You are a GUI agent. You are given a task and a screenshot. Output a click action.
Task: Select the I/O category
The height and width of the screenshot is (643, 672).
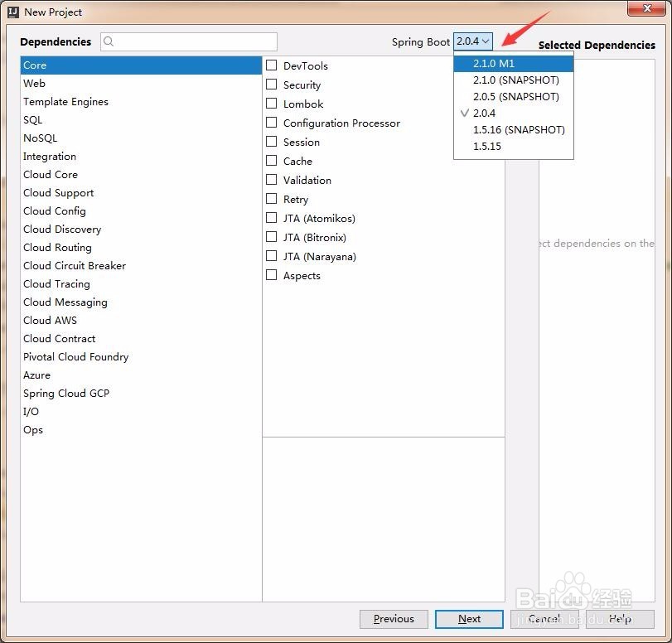point(141,411)
